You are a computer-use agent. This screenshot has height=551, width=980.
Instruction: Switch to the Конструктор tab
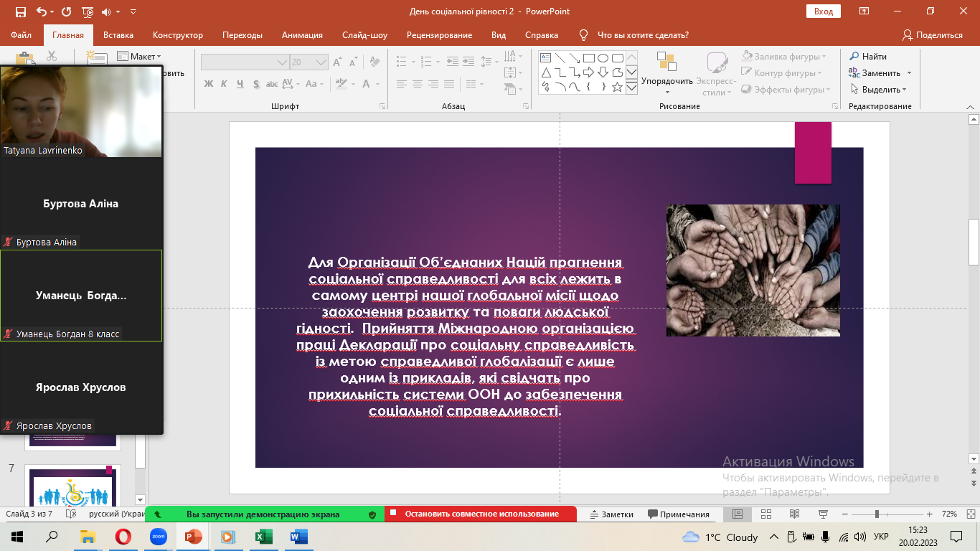pyautogui.click(x=178, y=35)
